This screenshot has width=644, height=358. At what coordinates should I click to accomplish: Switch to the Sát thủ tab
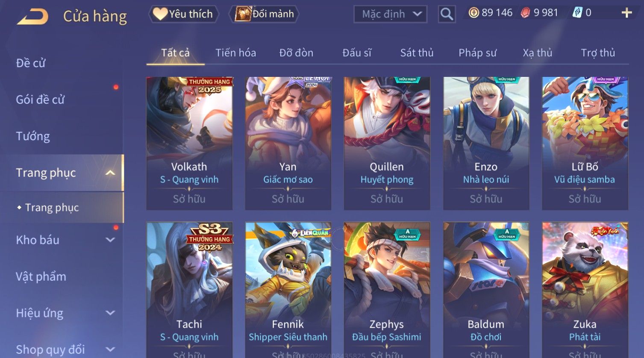coord(417,53)
